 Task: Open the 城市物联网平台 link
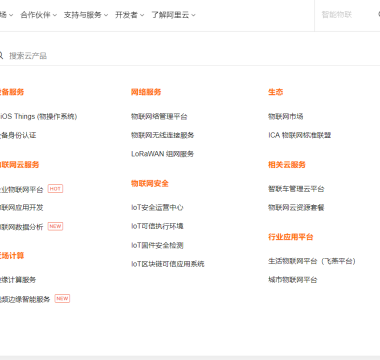click(293, 279)
